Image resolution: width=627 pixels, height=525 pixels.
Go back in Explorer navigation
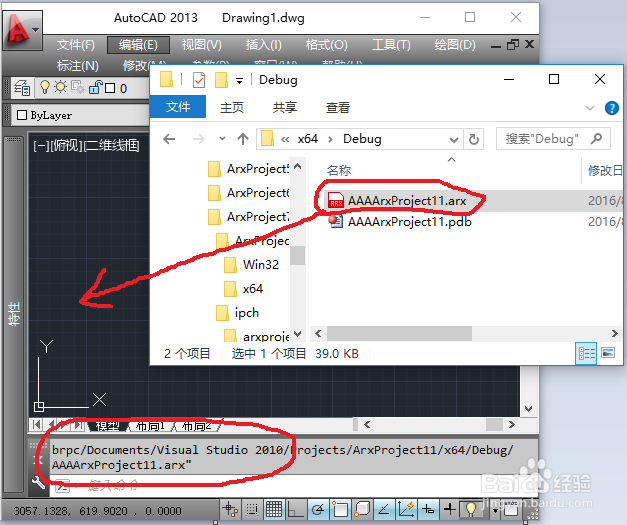(x=169, y=139)
